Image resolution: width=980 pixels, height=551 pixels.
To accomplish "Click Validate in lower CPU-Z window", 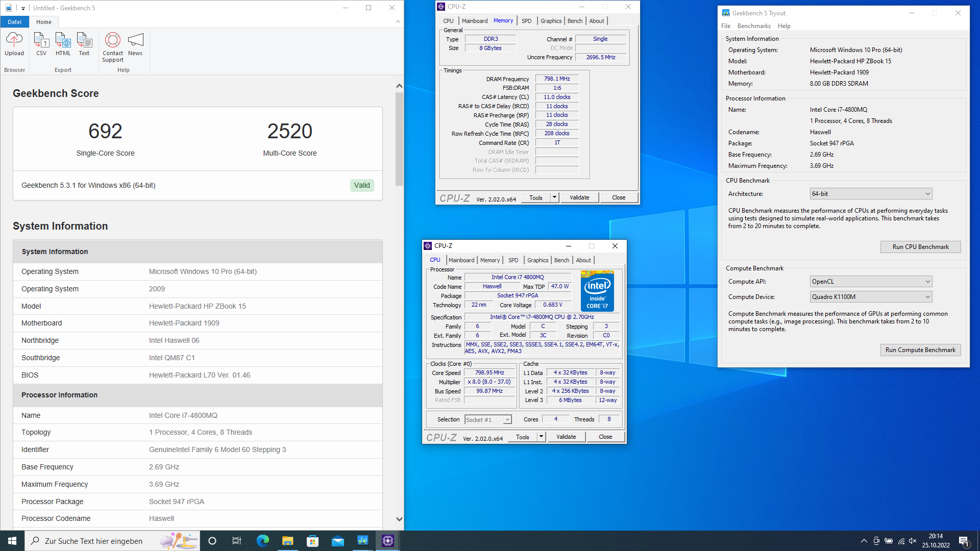I will tap(566, 437).
